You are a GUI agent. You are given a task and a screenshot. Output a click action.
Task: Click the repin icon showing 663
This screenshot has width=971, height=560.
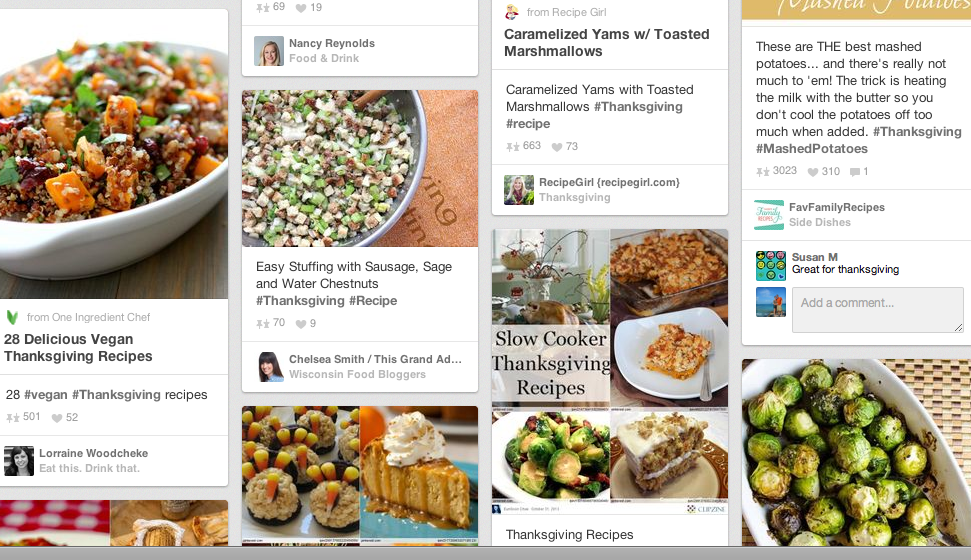pyautogui.click(x=513, y=147)
